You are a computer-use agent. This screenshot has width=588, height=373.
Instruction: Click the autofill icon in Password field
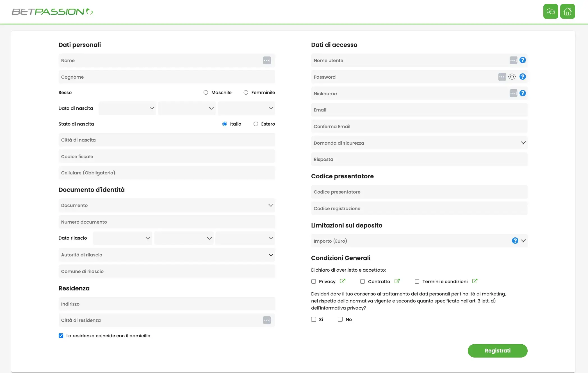click(502, 77)
